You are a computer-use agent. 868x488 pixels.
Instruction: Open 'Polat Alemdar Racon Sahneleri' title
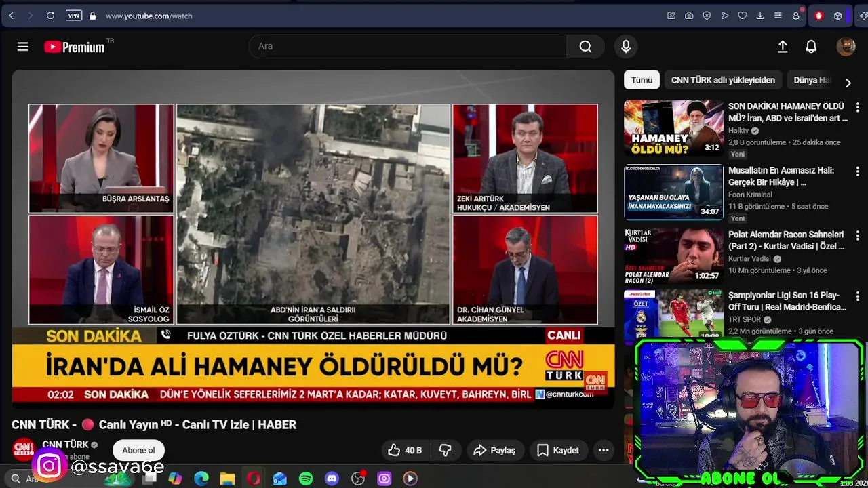coord(786,240)
